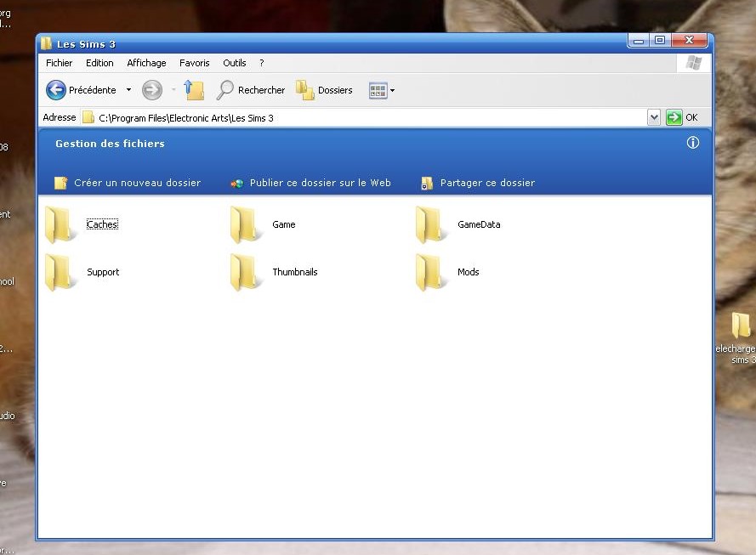Click the view mode (Affichage) toolbar icon
This screenshot has height=555, width=756.
click(378, 90)
